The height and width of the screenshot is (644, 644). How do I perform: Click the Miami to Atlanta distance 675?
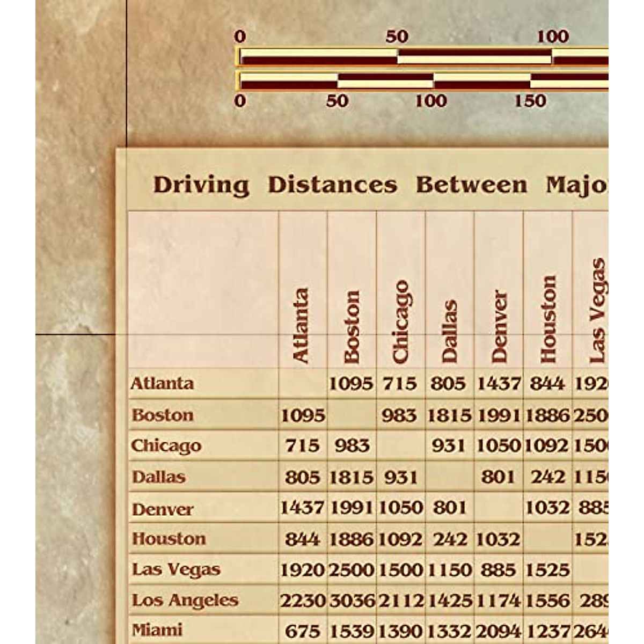pyautogui.click(x=303, y=632)
